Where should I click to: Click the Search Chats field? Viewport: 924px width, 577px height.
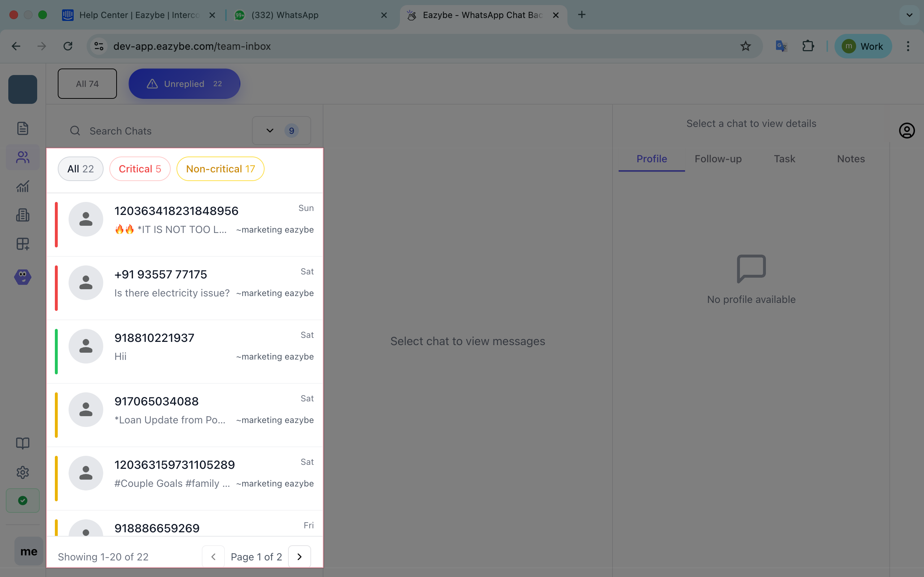pos(160,131)
